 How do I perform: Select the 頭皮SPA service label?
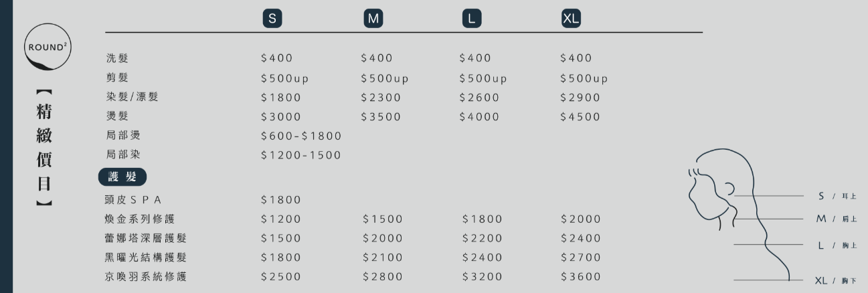[x=134, y=200]
